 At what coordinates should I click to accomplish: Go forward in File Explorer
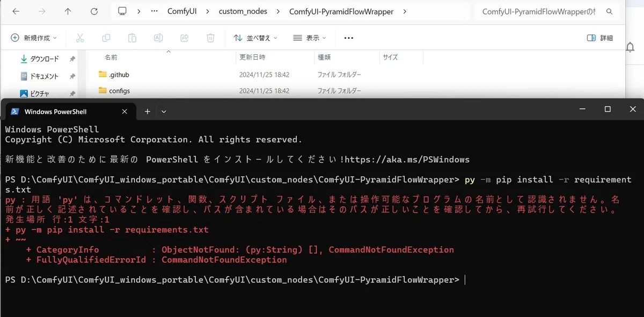coord(42,11)
